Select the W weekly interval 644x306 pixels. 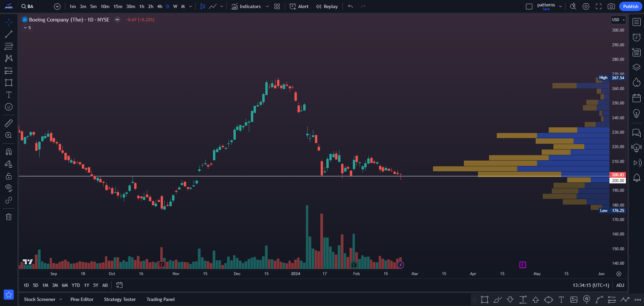click(x=175, y=6)
